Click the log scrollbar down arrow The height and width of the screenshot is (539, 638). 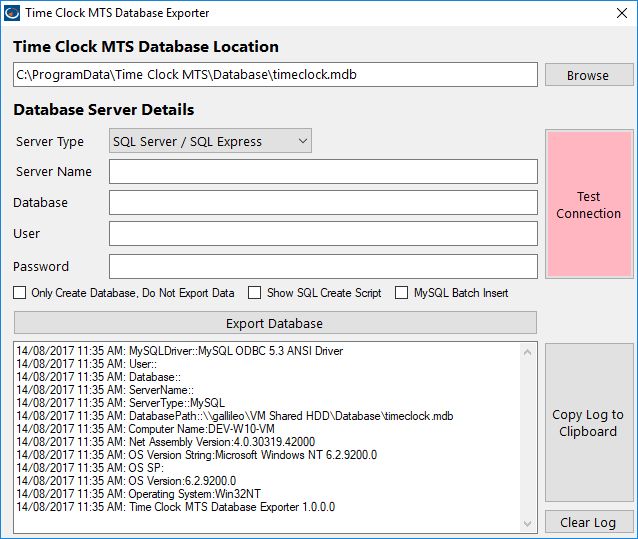[527, 524]
